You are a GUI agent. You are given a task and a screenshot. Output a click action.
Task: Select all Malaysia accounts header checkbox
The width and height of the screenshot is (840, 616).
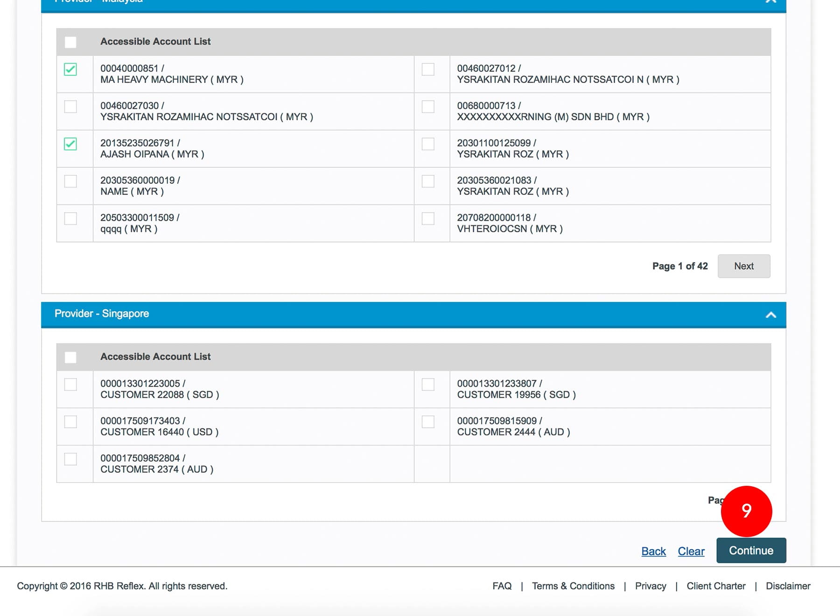[70, 42]
